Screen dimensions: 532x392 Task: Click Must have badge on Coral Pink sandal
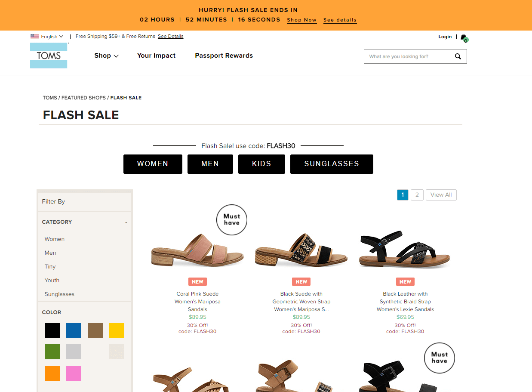pyautogui.click(x=232, y=220)
